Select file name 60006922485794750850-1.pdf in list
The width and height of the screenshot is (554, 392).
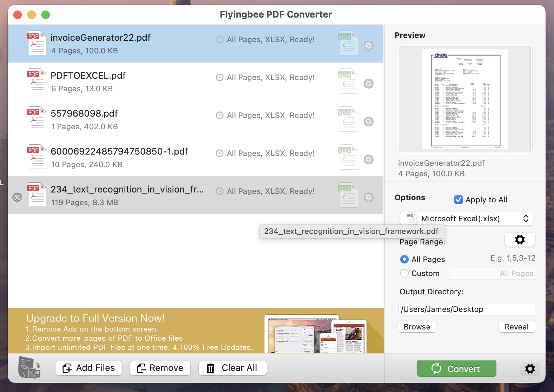pos(119,151)
